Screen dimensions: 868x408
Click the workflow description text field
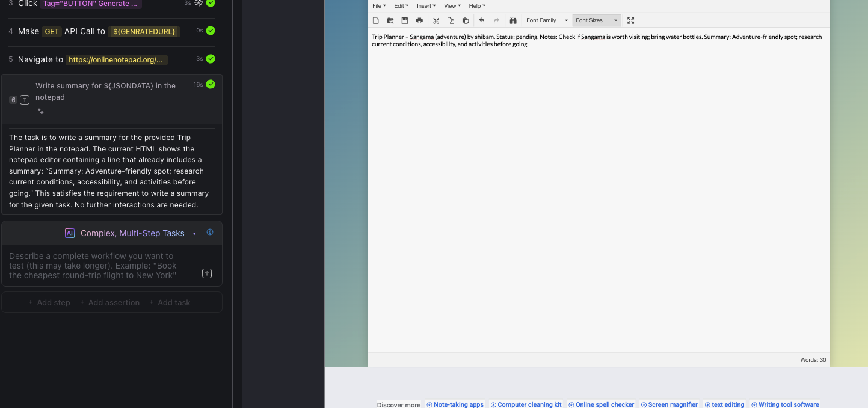pyautogui.click(x=99, y=266)
